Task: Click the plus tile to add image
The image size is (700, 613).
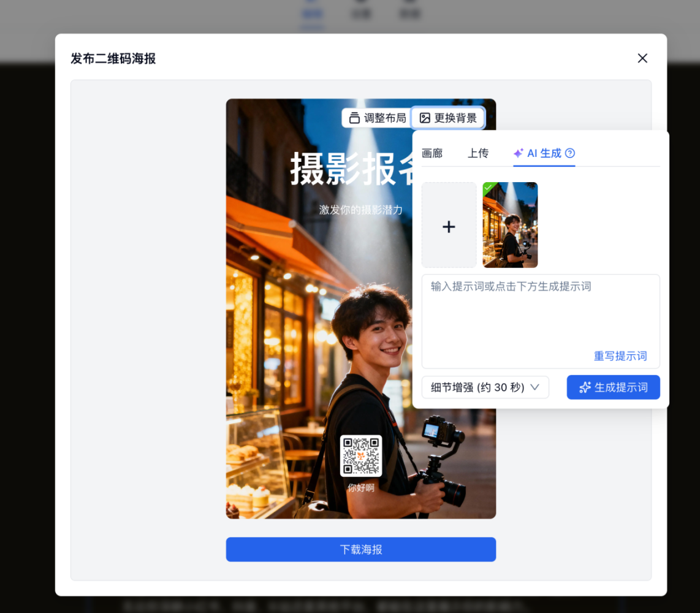Action: [x=449, y=226]
